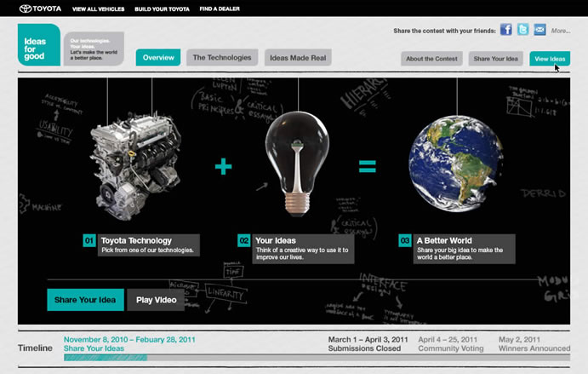Open the Ideas for good logo

pyautogui.click(x=39, y=44)
